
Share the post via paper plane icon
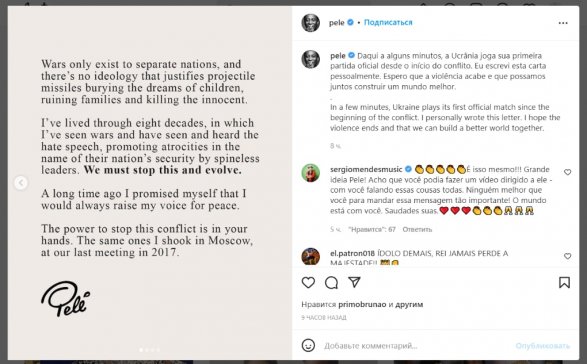[354, 282]
